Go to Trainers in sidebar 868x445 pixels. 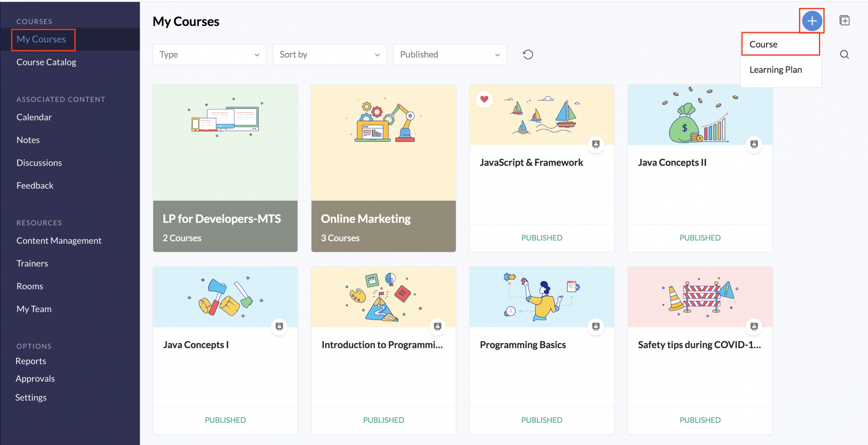32,263
